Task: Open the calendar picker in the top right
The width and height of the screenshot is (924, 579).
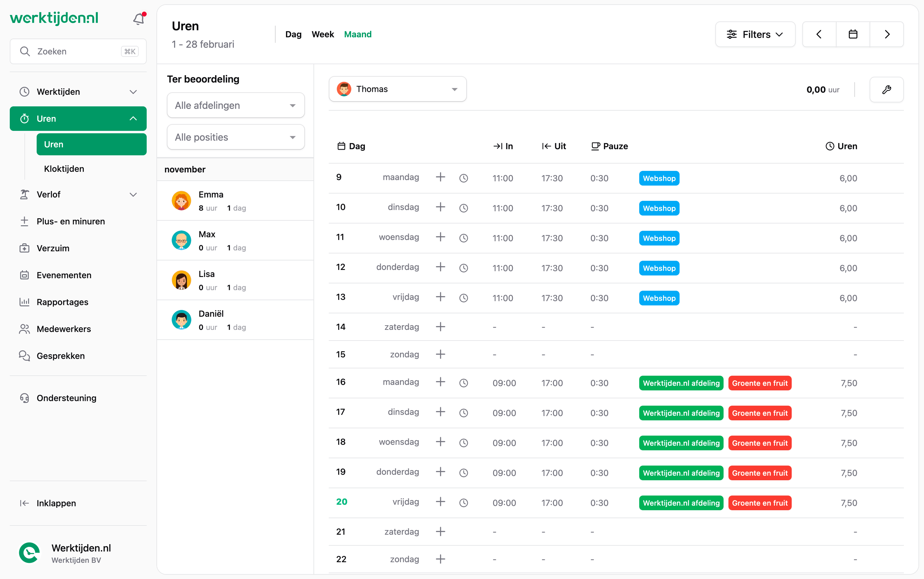Action: tap(853, 34)
